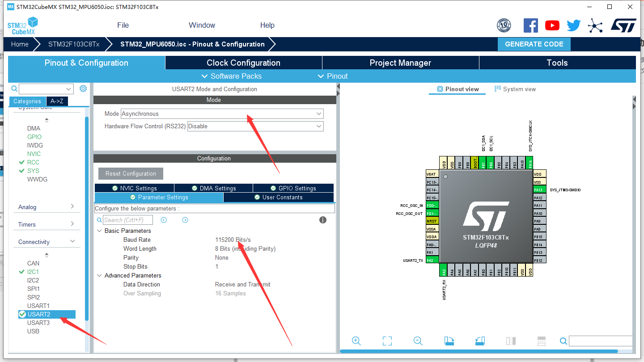Click the 10 years anniversary badge
The height and width of the screenshot is (362, 644).
coord(504,25)
